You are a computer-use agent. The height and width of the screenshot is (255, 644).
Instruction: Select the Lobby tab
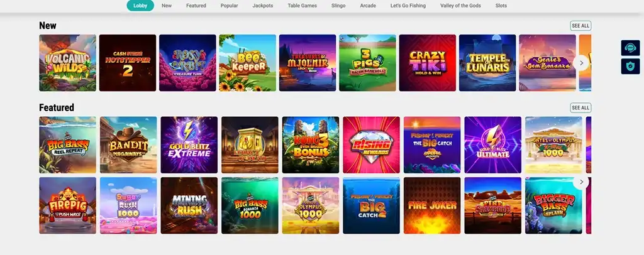[x=140, y=6]
